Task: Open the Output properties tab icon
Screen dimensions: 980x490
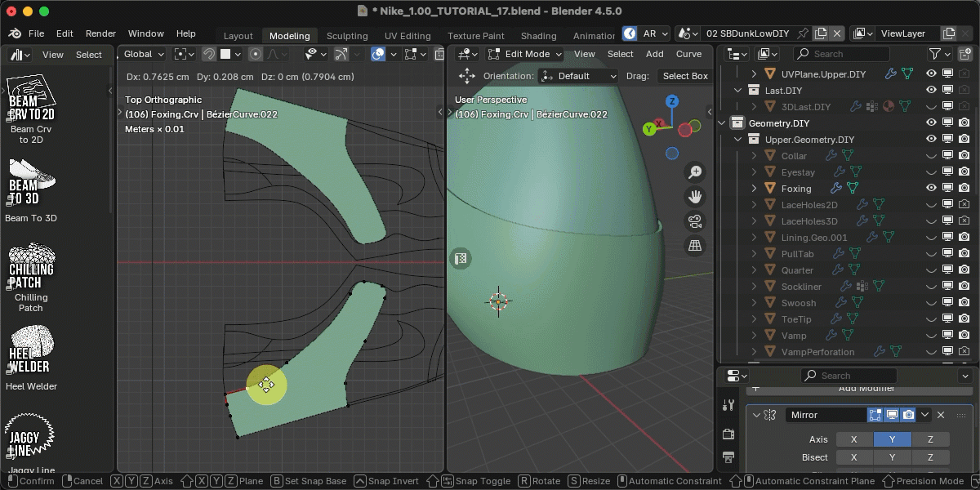Action: coord(728,457)
